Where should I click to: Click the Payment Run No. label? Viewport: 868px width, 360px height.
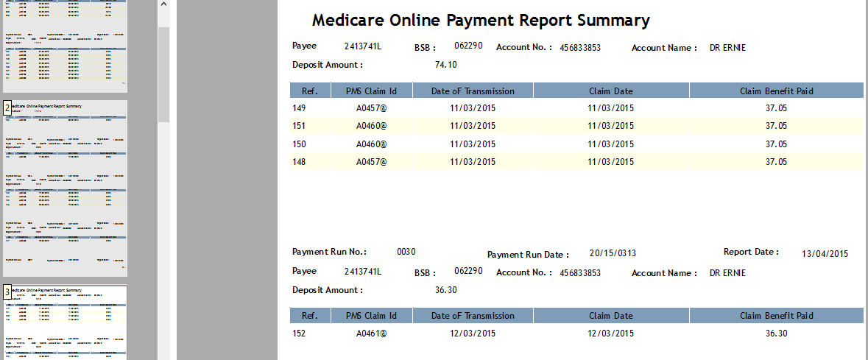329,252
